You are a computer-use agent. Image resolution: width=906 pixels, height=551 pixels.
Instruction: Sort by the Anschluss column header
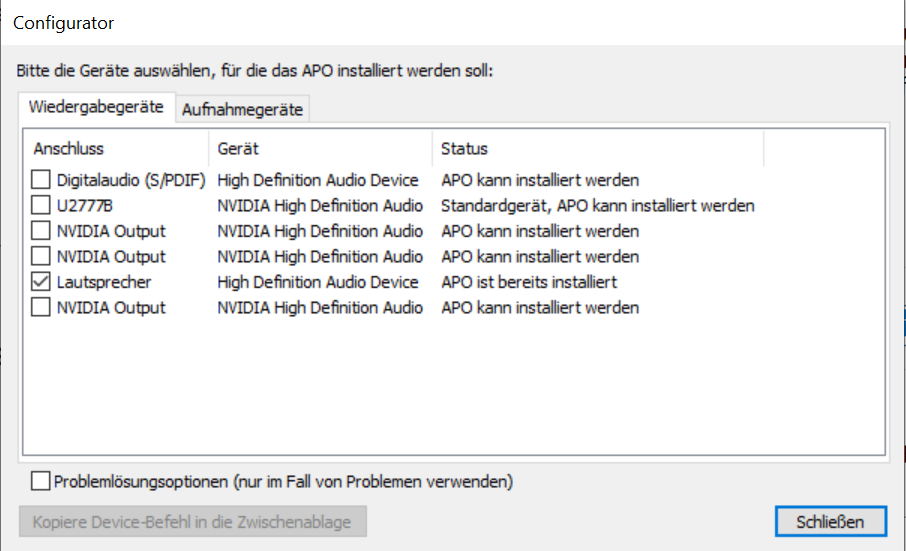point(116,148)
